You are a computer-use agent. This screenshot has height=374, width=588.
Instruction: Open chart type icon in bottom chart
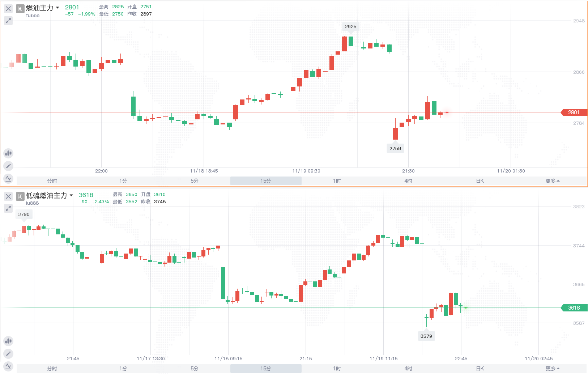8,341
